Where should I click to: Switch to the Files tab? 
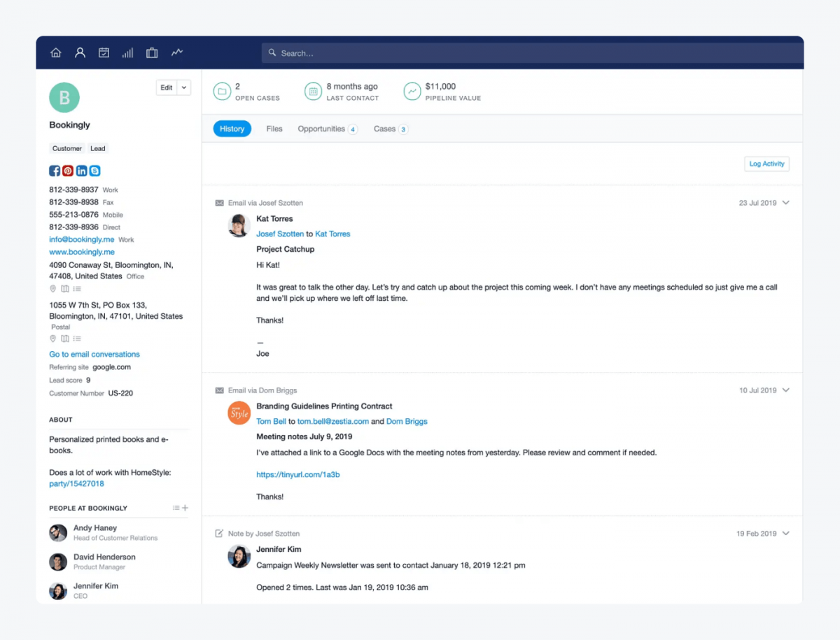click(x=274, y=129)
